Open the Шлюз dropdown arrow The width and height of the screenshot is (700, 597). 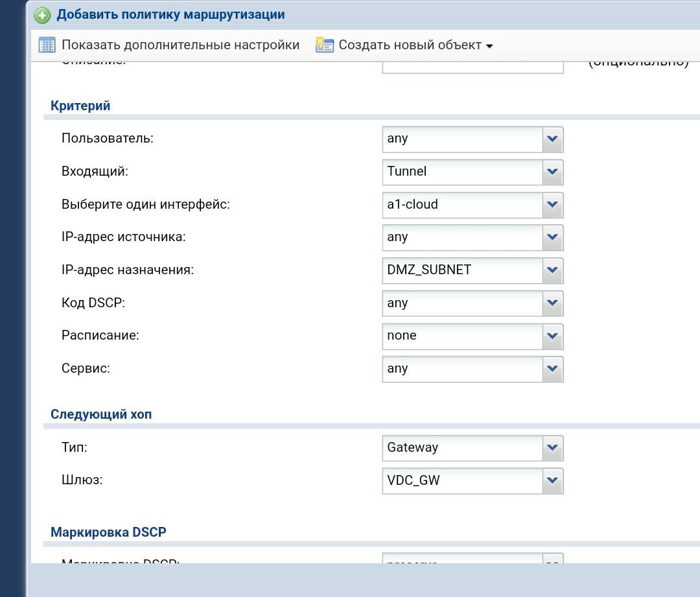[553, 480]
